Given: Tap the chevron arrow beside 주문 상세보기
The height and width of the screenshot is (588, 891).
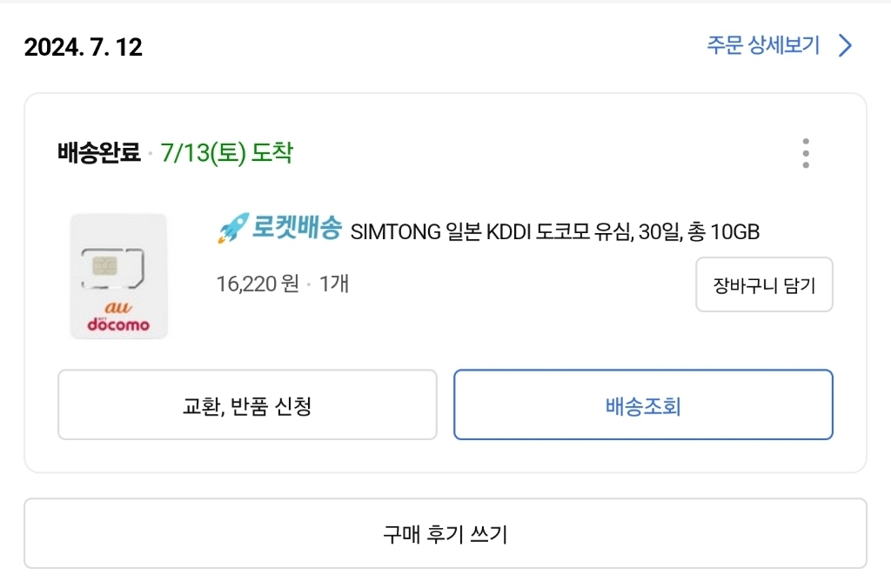Looking at the screenshot, I should point(844,46).
